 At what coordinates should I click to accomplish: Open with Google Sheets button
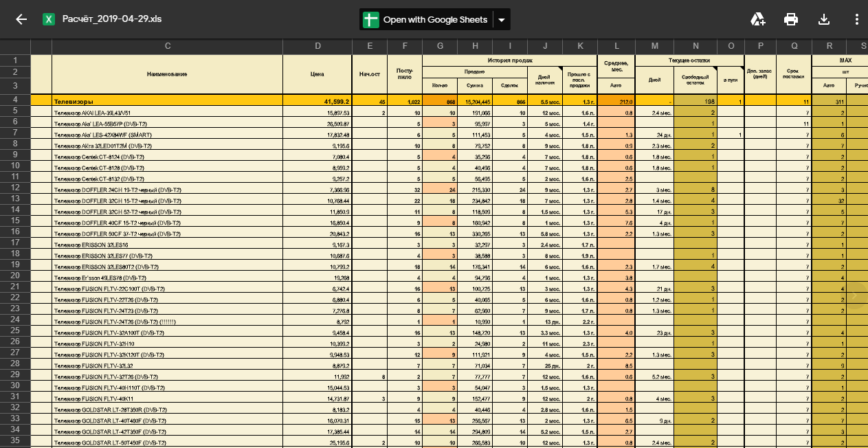pos(426,19)
